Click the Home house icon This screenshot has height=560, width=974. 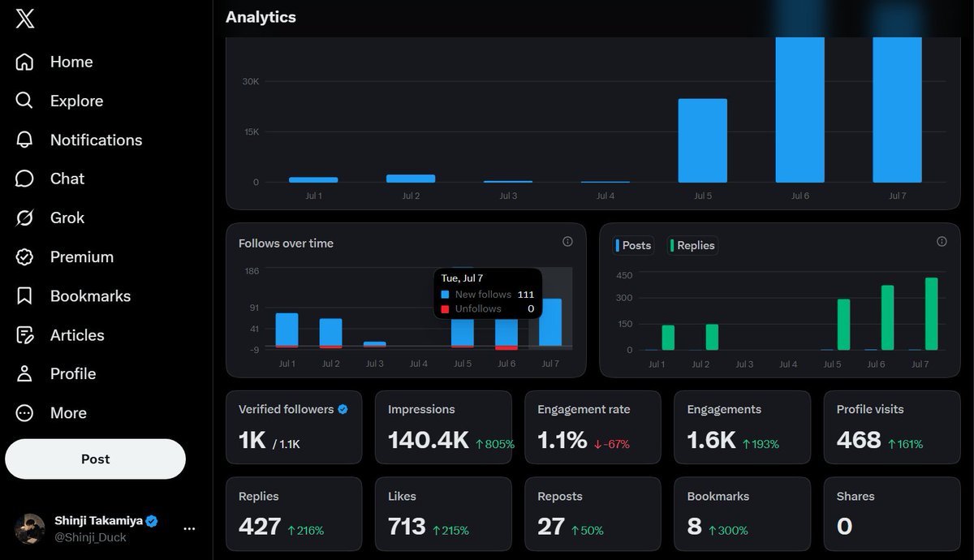[25, 62]
